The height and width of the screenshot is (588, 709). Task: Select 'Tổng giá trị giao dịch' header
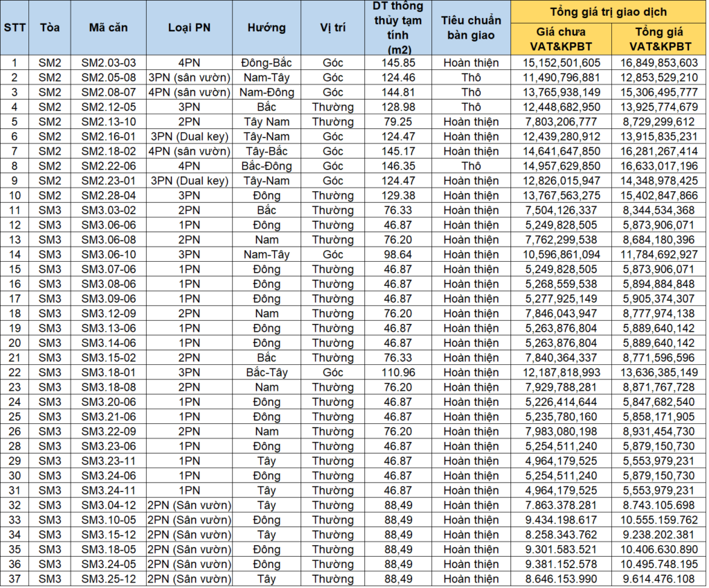tap(608, 12)
